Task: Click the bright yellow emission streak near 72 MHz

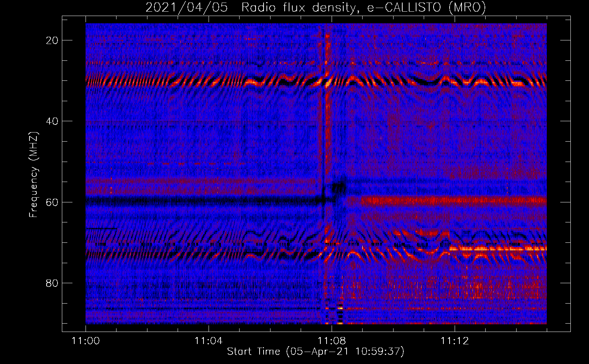Action: pos(498,249)
